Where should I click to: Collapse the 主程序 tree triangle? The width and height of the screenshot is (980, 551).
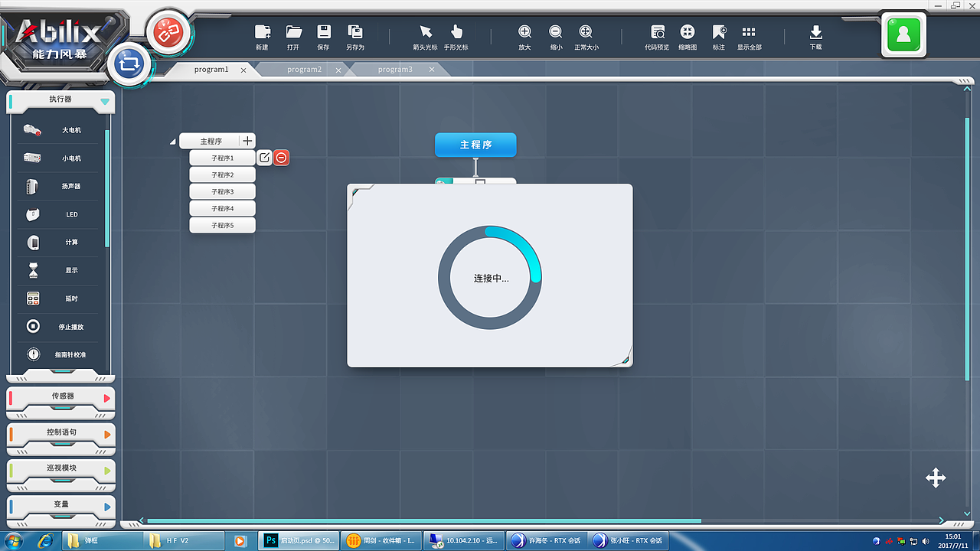pos(173,142)
